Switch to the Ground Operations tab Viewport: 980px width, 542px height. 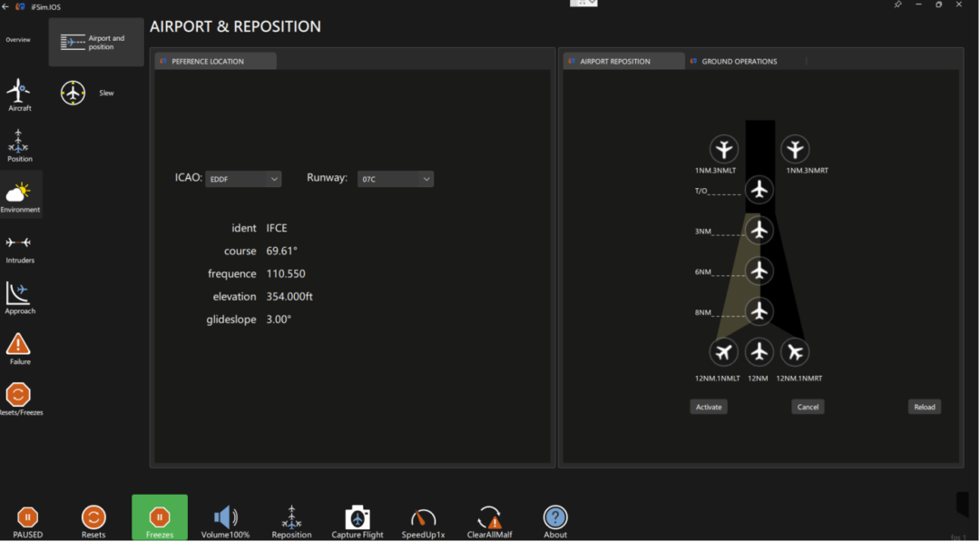739,62
